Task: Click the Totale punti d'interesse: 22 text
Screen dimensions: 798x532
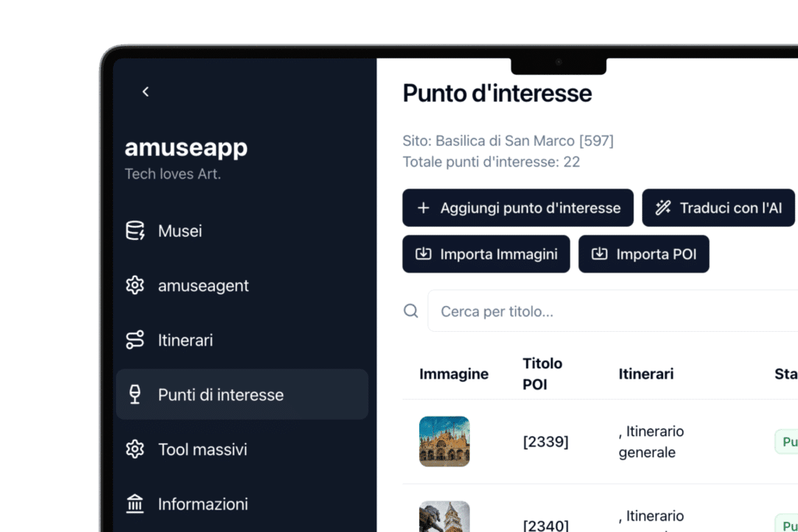Action: point(491,162)
